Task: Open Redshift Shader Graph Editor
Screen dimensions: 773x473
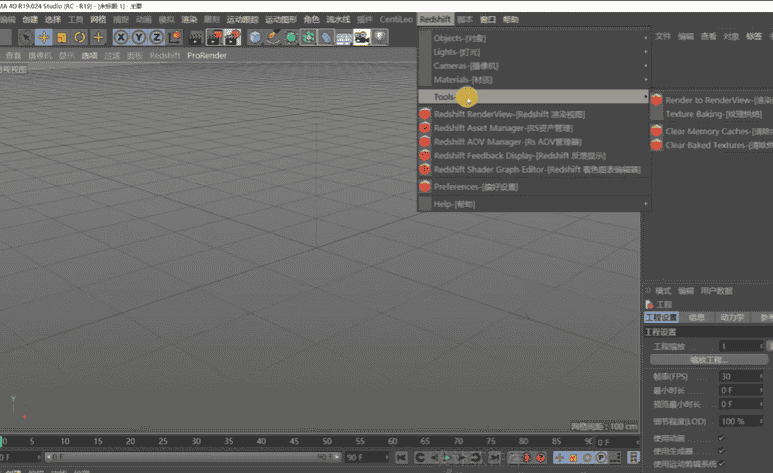Action: tap(533, 169)
